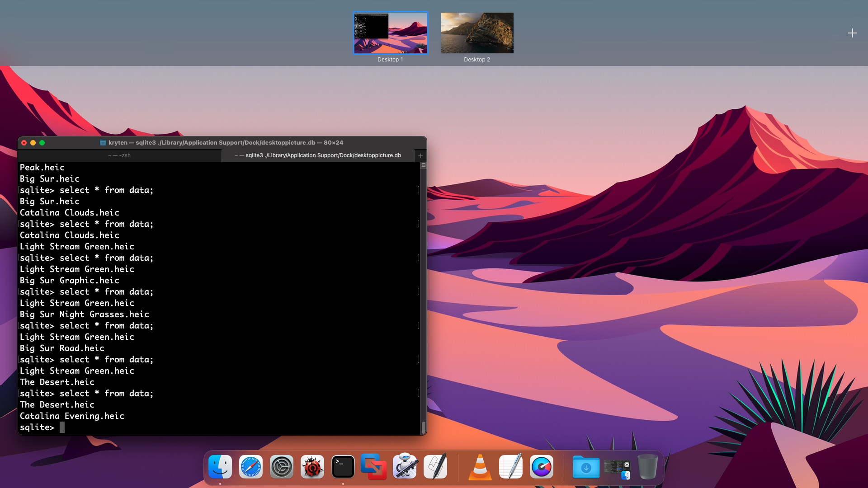The image size is (868, 488).
Task: Open the Trash in the Dock
Action: 647,467
